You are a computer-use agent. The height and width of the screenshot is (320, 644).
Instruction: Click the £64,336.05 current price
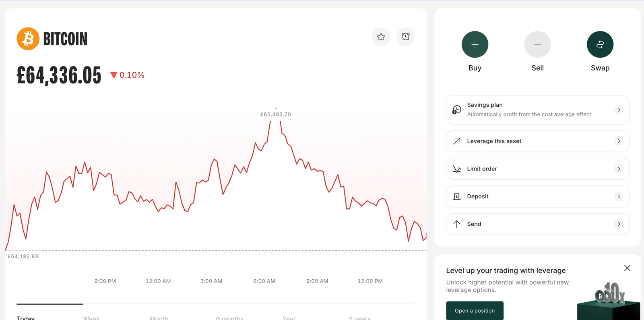[x=59, y=75]
